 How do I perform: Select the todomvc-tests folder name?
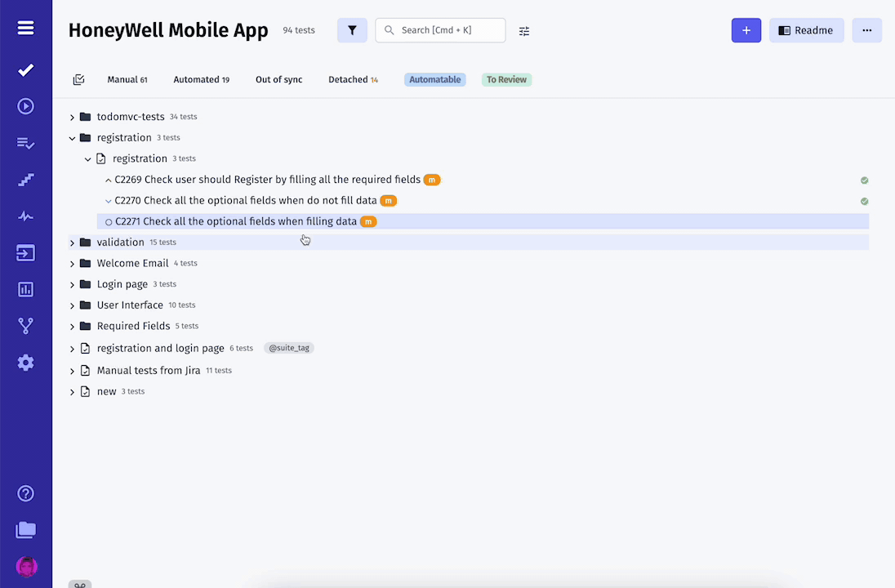tap(131, 117)
